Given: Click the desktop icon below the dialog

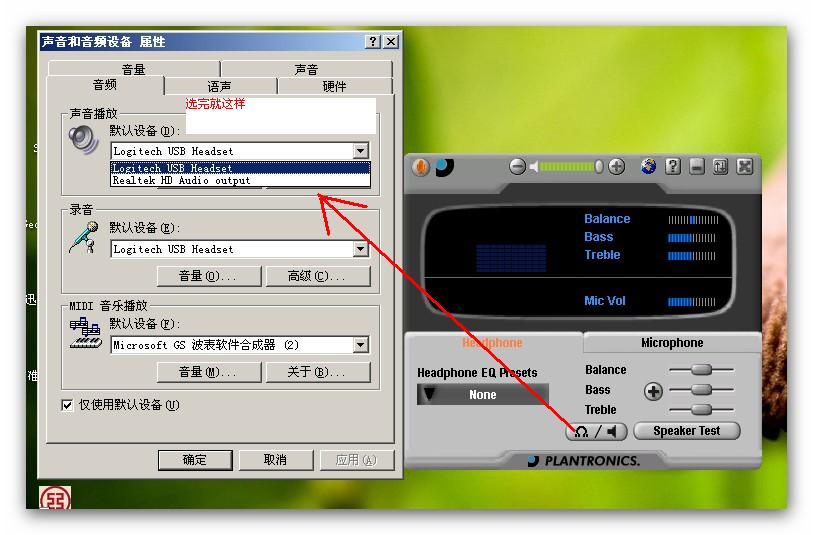Looking at the screenshot, I should tap(55, 498).
